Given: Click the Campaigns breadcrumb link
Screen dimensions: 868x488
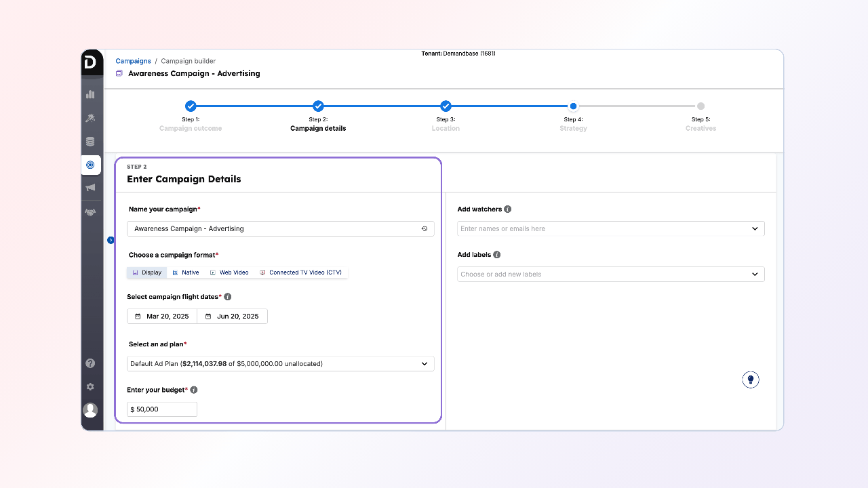Looking at the screenshot, I should point(133,61).
